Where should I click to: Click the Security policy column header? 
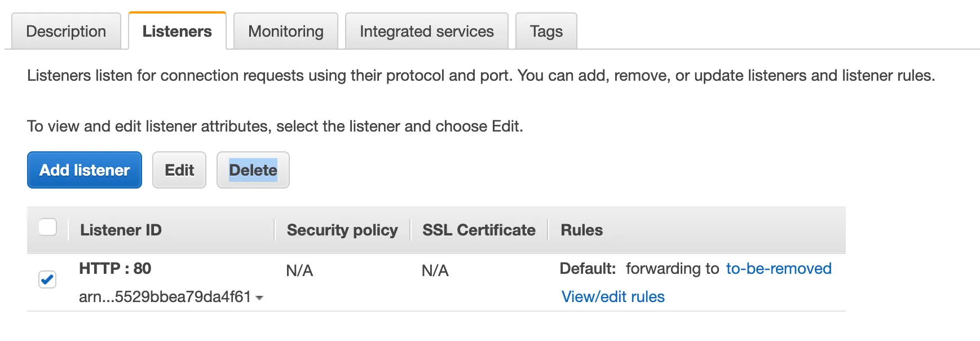pyautogui.click(x=342, y=230)
